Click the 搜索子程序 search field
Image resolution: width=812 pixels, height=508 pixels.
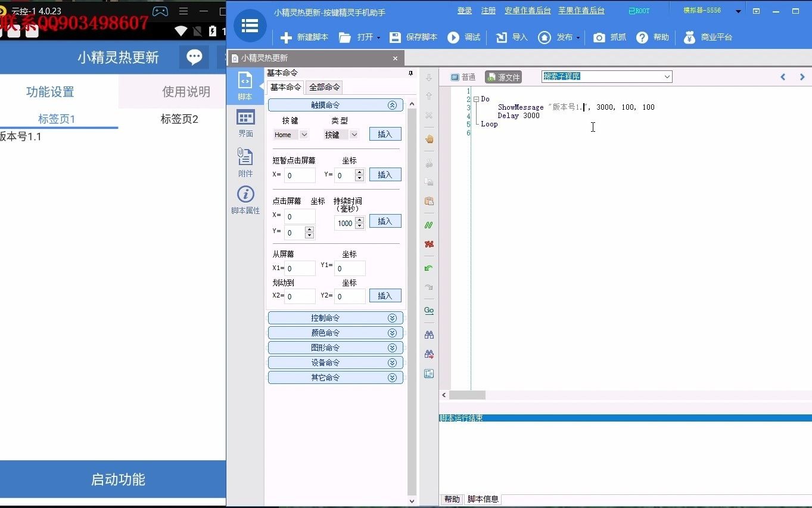[x=596, y=76]
